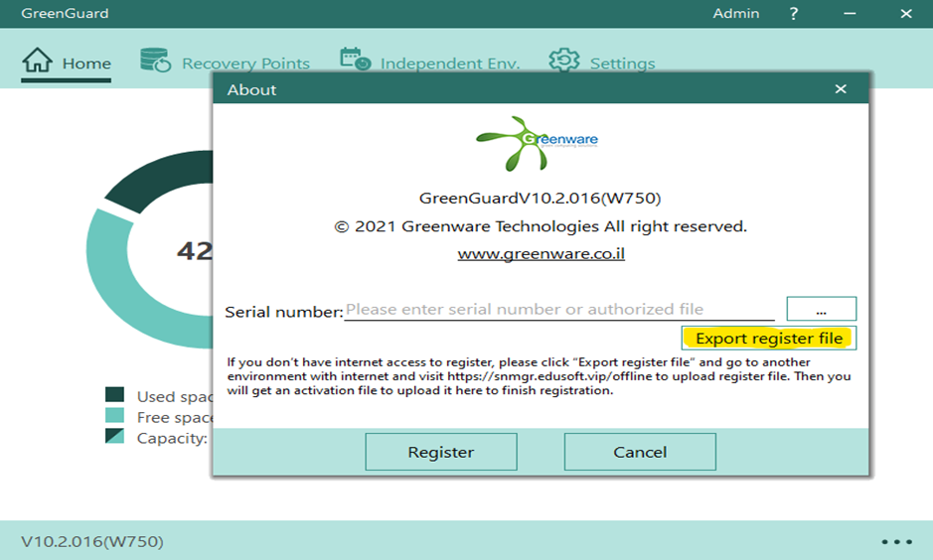The image size is (933, 560).
Task: Open help via the question mark icon
Action: point(794,14)
